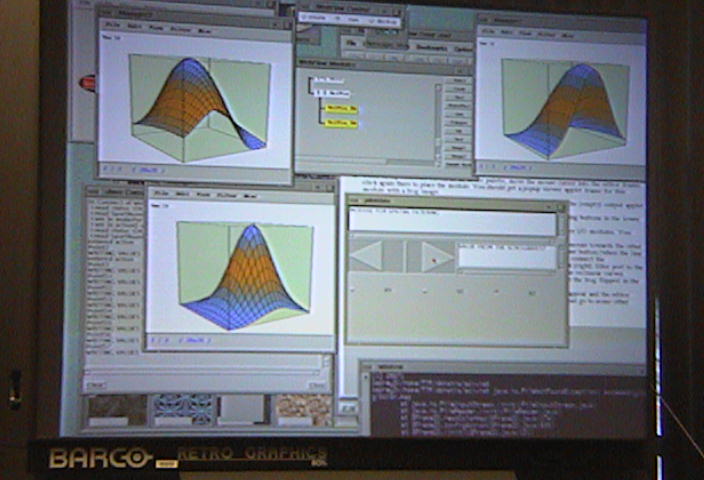The image size is (704, 480).
Task: Click the red round button at left edge
Action: pos(88,83)
